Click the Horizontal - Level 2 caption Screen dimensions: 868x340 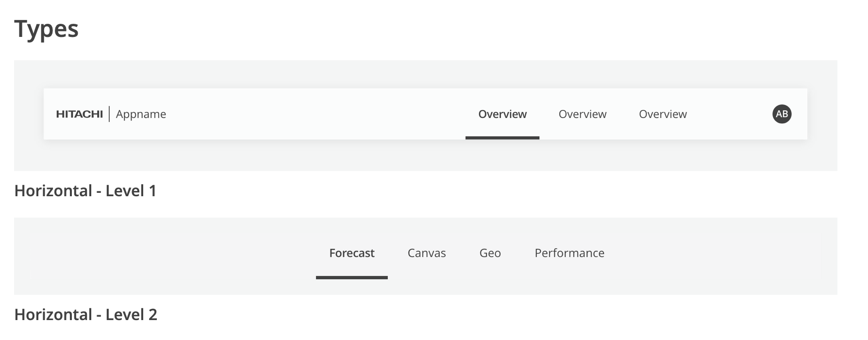coord(86,315)
